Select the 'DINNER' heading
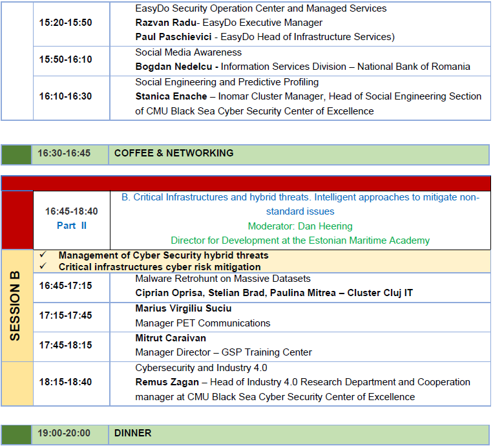The image size is (493, 448). (132, 433)
